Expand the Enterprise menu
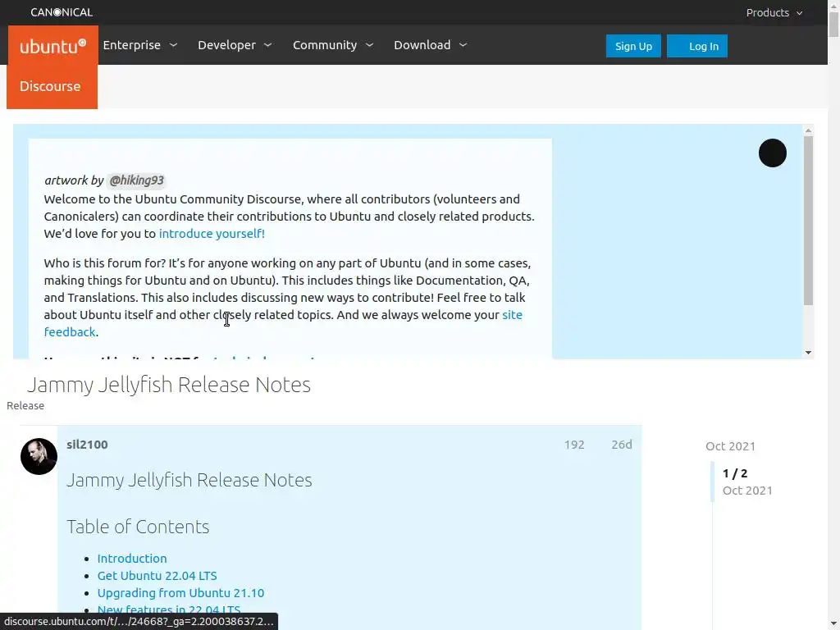840x630 pixels. [139, 45]
